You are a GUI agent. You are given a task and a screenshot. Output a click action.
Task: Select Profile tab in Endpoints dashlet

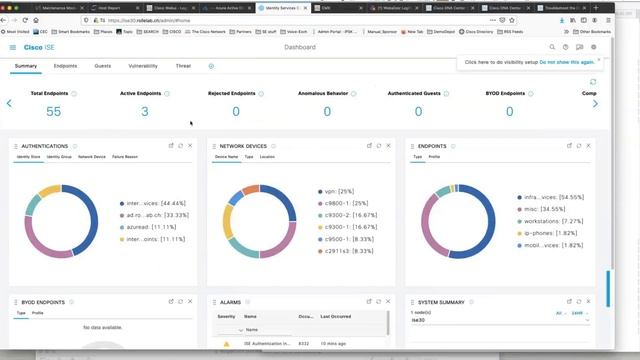click(x=434, y=157)
